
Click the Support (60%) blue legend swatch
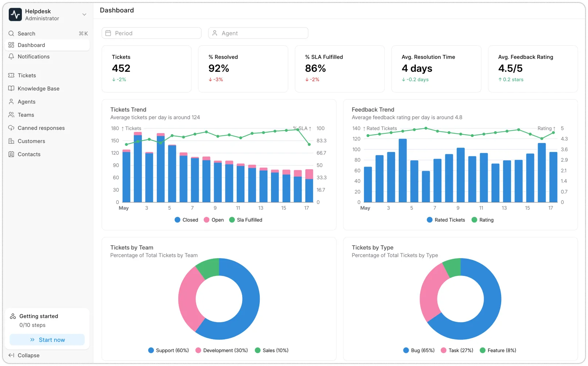151,350
